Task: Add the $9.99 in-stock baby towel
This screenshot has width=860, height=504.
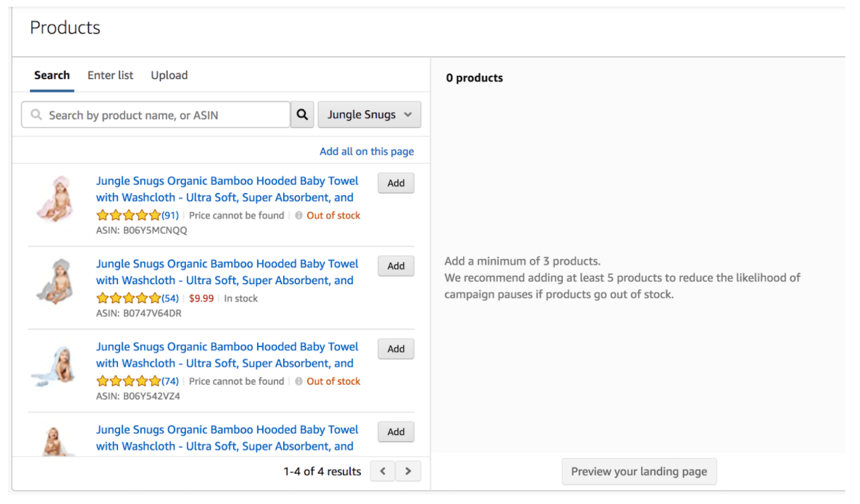Action: 396,266
